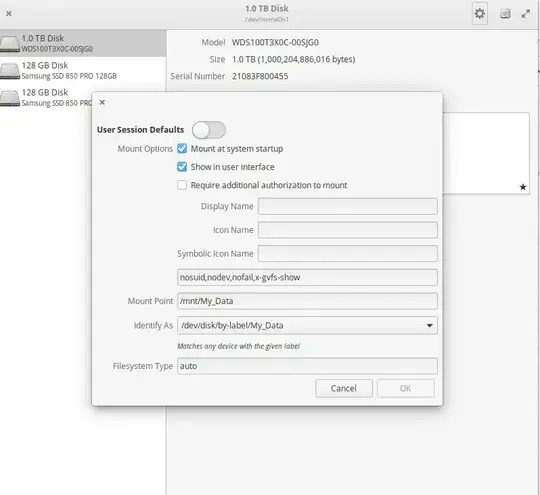The width and height of the screenshot is (540, 495).
Task: Click the Cancel button
Action: pyautogui.click(x=344, y=388)
